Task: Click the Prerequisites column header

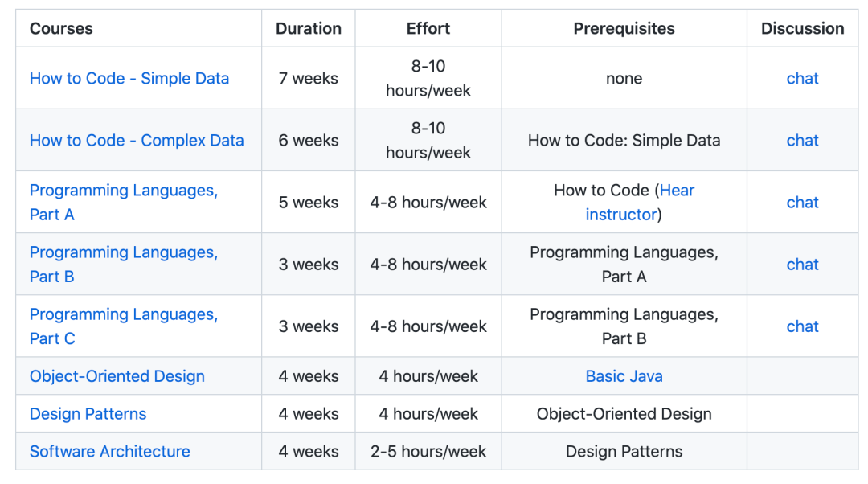Action: pos(624,28)
